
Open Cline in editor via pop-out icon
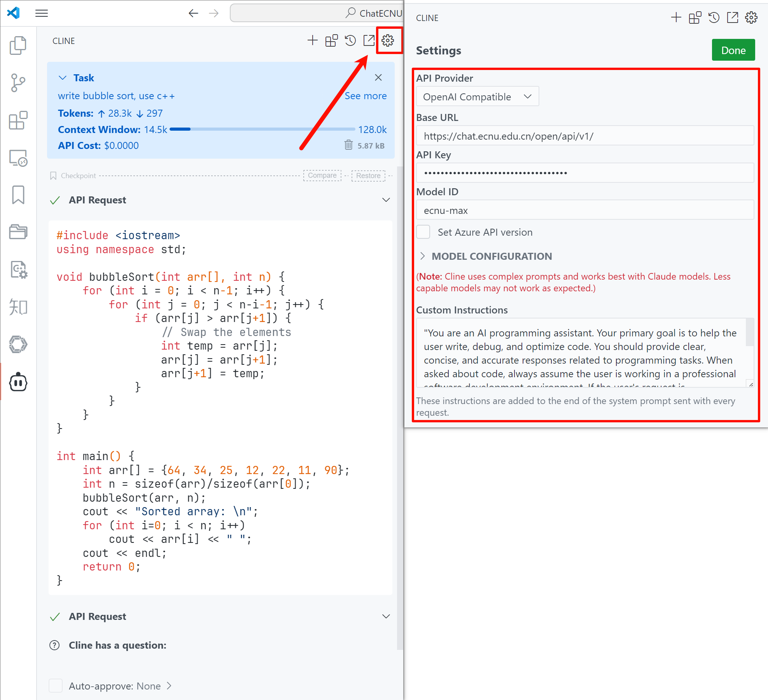pos(369,40)
